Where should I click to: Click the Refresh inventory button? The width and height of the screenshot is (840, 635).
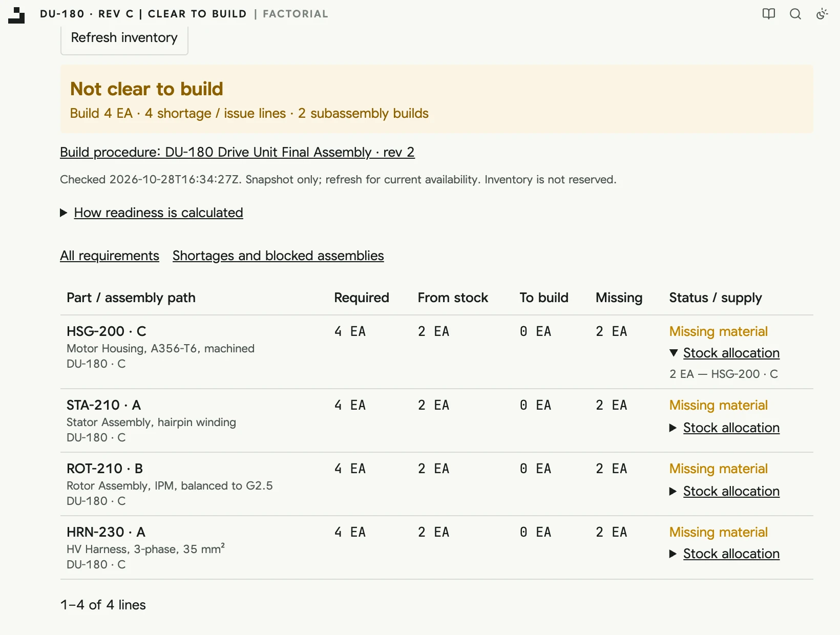pyautogui.click(x=124, y=38)
